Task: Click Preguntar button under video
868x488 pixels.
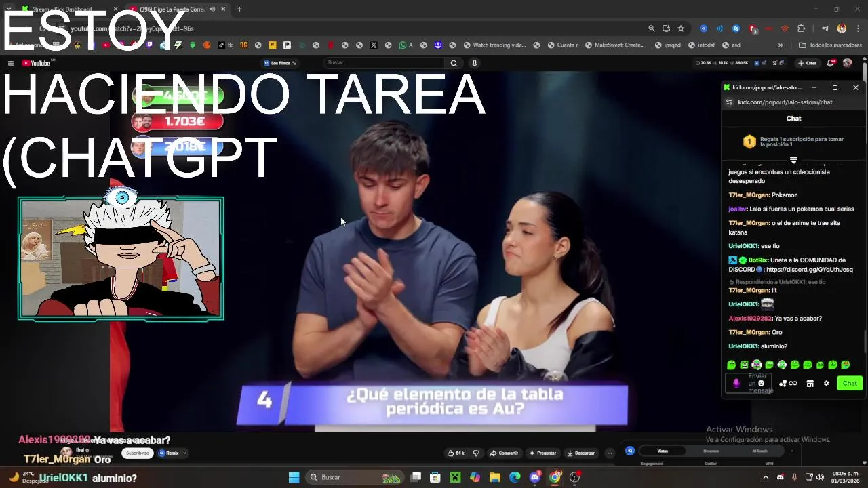Action: (x=543, y=453)
